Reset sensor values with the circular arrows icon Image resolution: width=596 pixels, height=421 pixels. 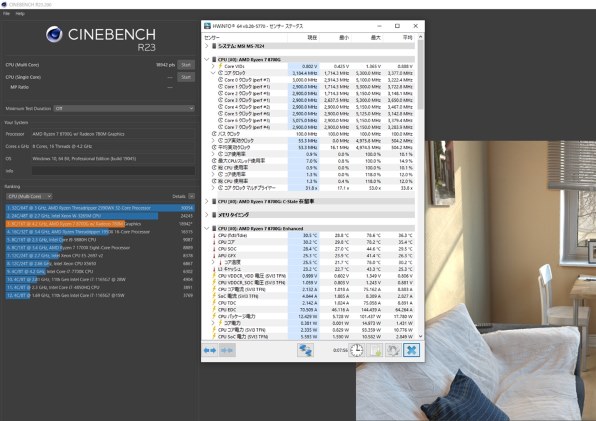tap(393, 350)
